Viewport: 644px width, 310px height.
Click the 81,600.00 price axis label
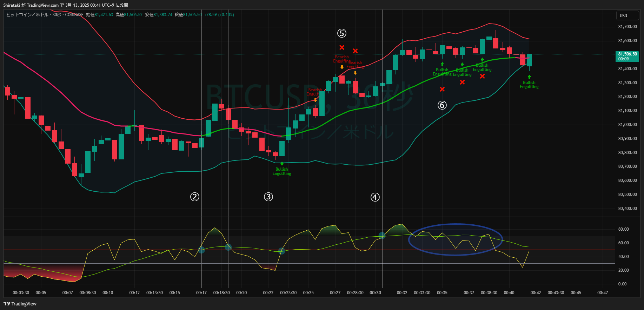coord(628,41)
